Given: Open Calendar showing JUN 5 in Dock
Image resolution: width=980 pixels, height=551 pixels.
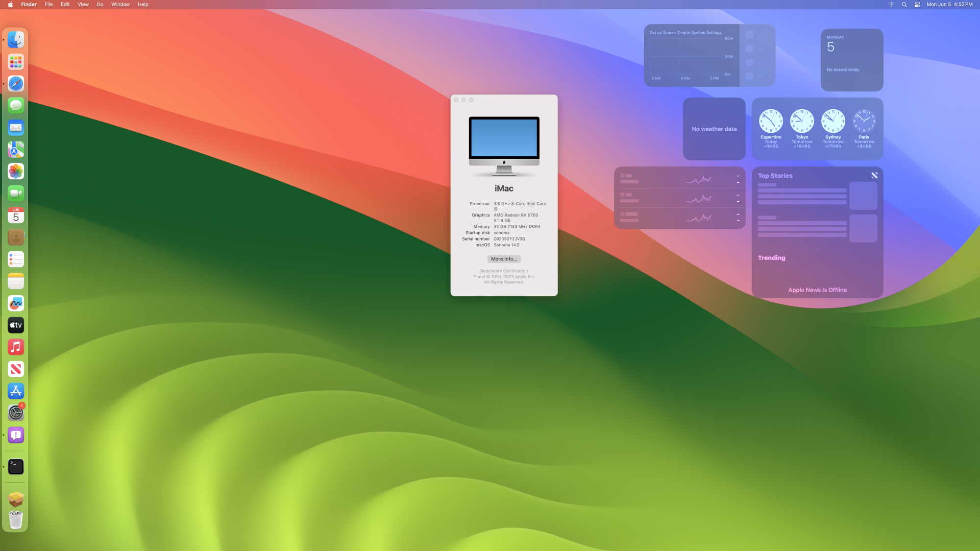Looking at the screenshot, I should point(16,216).
